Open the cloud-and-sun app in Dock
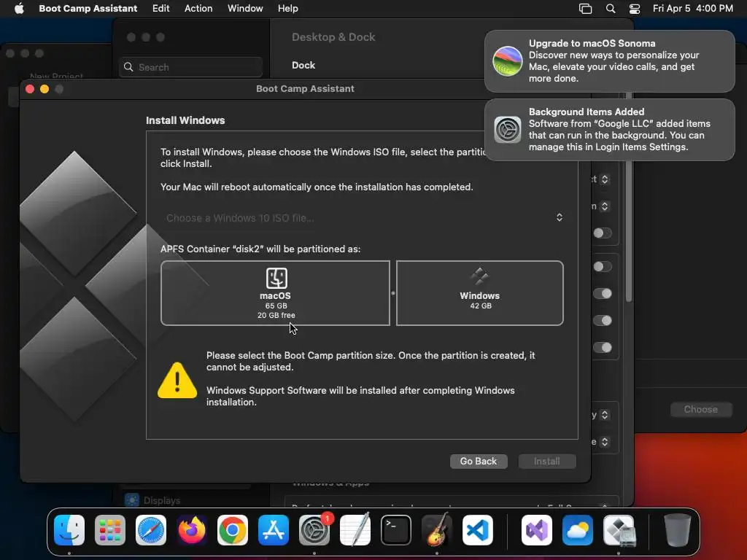The height and width of the screenshot is (560, 747). click(x=578, y=530)
